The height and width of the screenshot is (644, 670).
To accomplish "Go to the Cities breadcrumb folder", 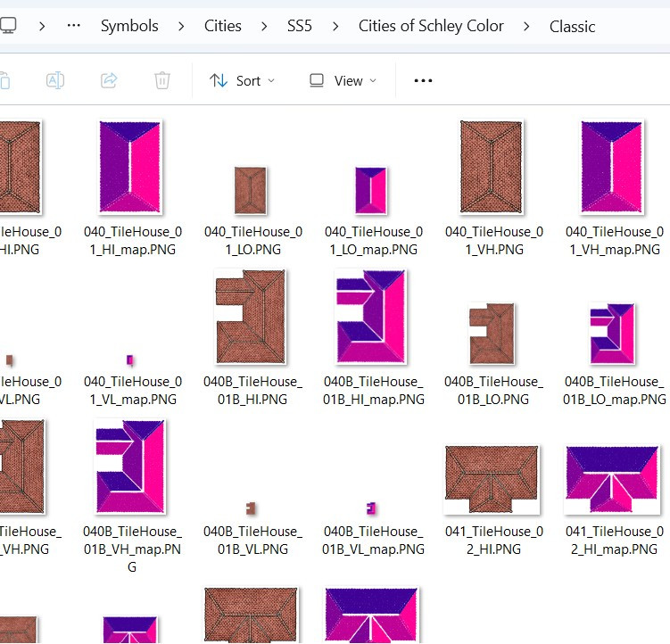I will pos(223,26).
